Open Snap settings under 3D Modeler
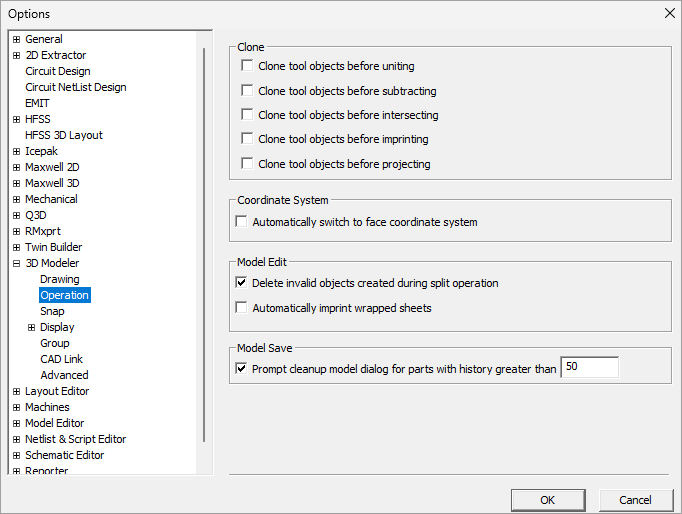The width and height of the screenshot is (682, 514). (x=52, y=311)
